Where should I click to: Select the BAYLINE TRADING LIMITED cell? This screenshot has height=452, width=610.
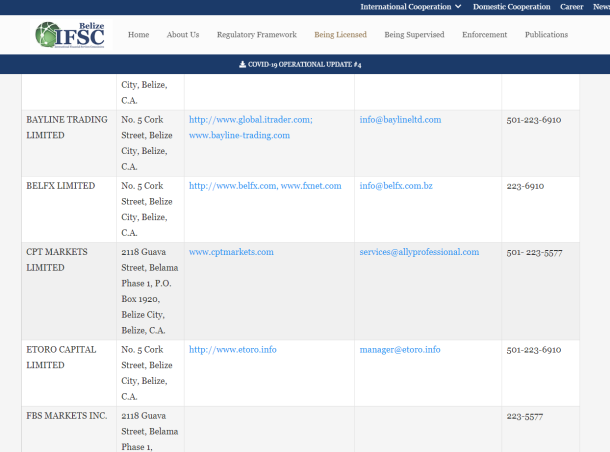(x=69, y=143)
